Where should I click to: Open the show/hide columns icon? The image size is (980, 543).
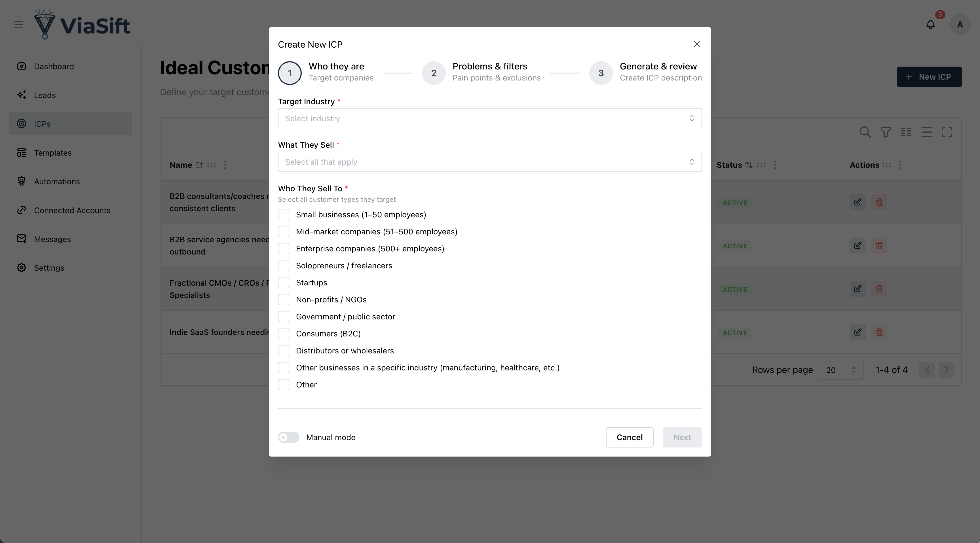[x=906, y=132]
